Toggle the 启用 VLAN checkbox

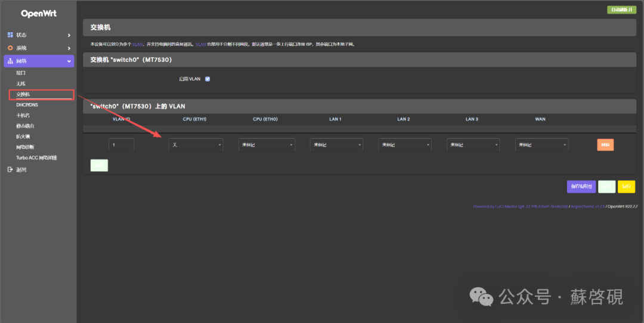[208, 79]
